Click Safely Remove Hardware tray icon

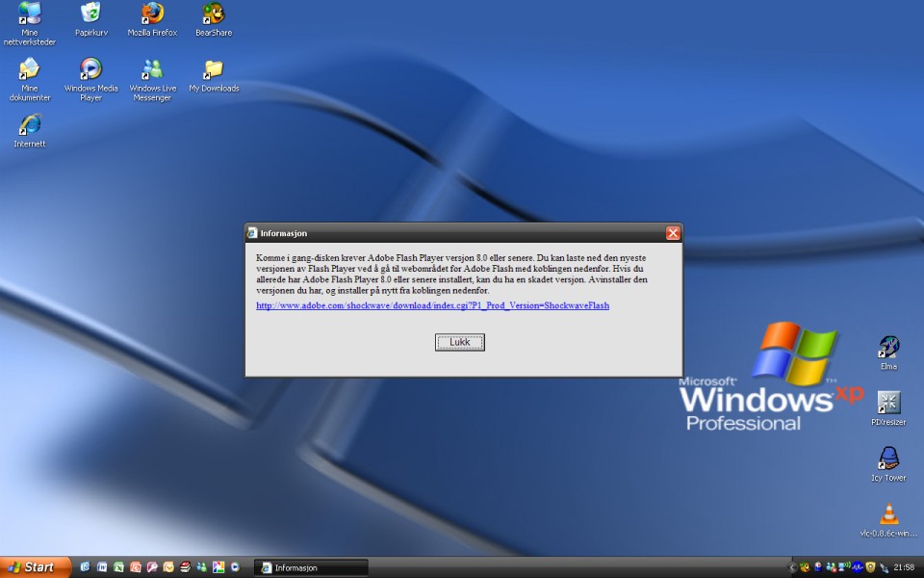[884, 568]
